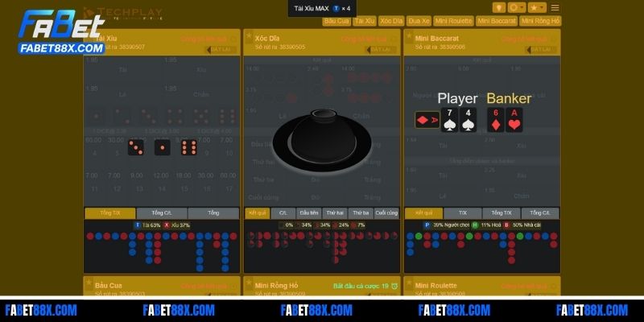Click the red X Xỉu 37% indicator
The image size is (644, 322).
coord(176,225)
